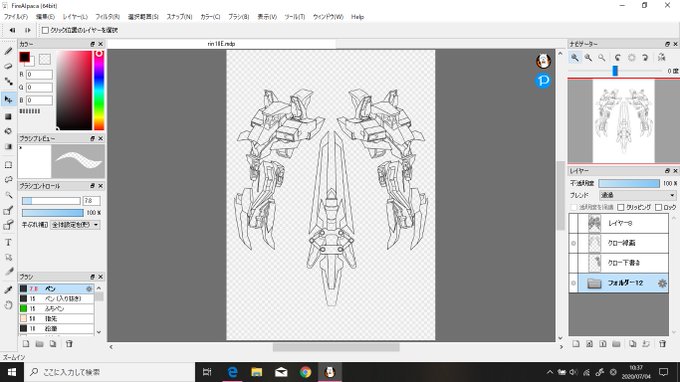Select the Select Pen tool
Image resolution: width=680 pixels, height=382 pixels.
click(8, 211)
